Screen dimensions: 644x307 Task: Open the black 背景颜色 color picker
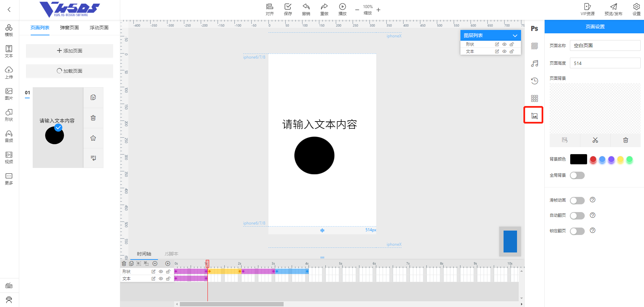(x=579, y=159)
